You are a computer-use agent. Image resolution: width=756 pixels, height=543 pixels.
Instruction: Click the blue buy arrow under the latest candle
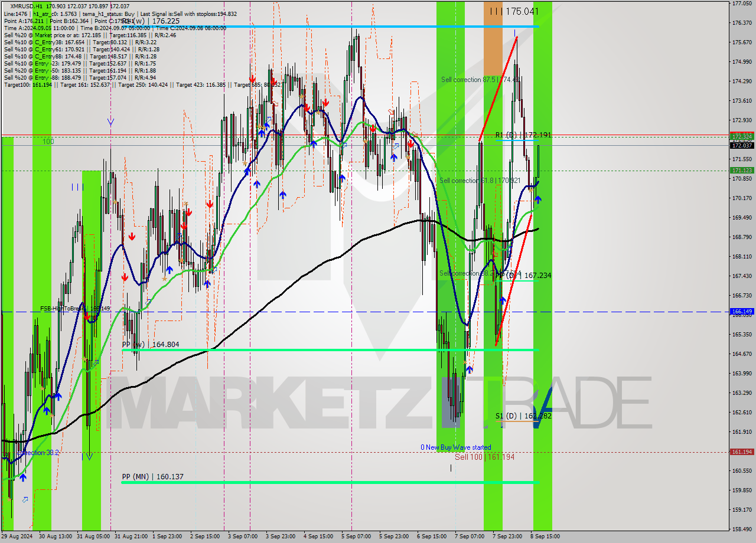click(x=538, y=200)
